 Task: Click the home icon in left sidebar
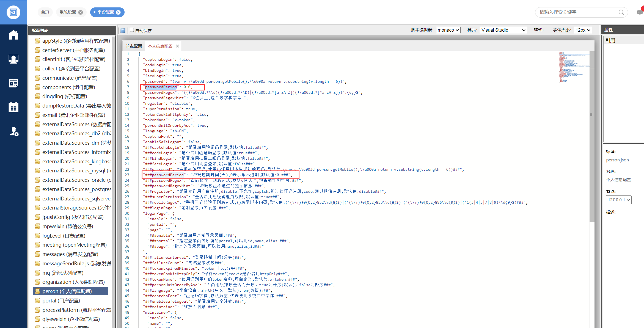pos(13,35)
